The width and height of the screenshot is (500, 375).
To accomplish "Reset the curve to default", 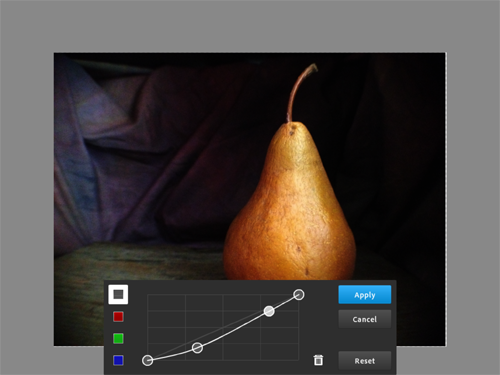I will (365, 361).
